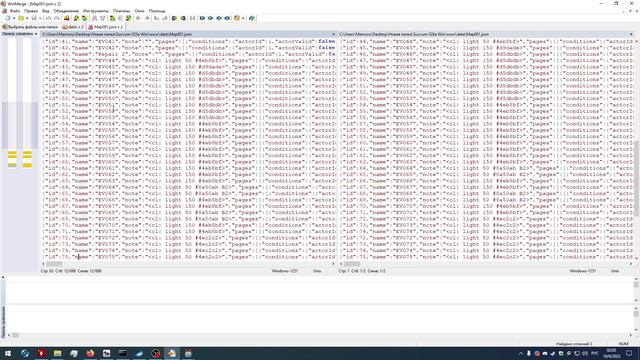Click the Repair 2 line in the left pane

[x=188, y=54]
